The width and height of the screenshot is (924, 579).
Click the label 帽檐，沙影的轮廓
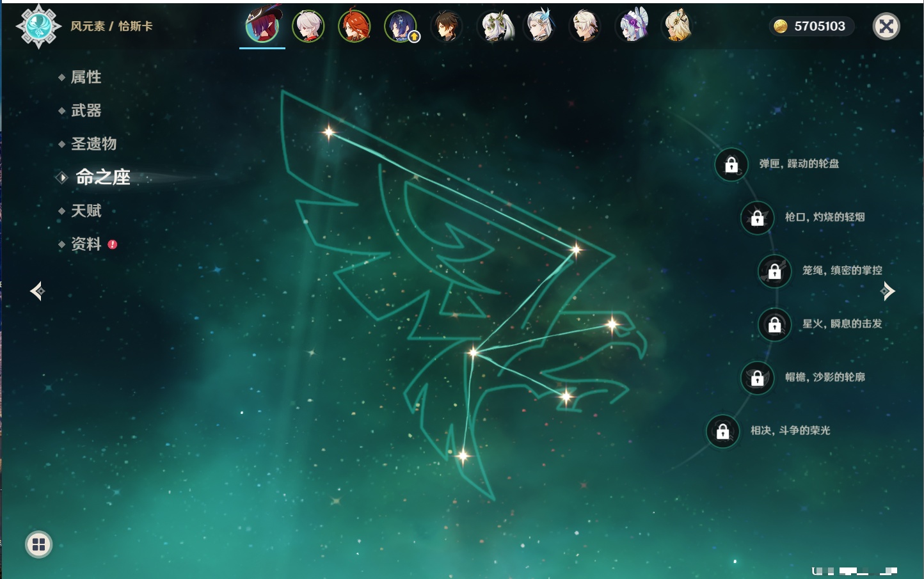(x=825, y=377)
